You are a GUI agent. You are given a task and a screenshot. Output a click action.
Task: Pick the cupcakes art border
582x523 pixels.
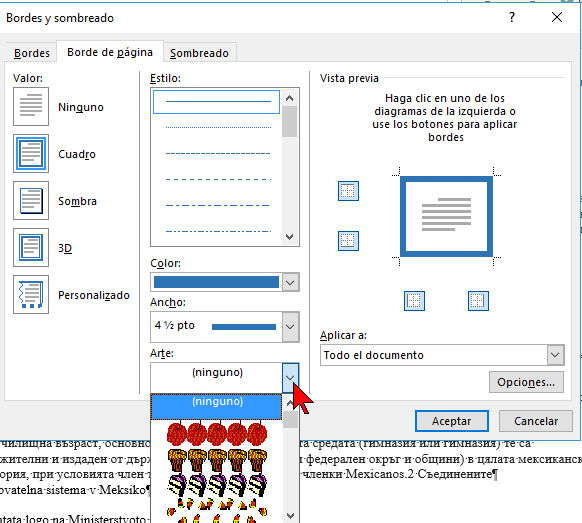(x=217, y=460)
